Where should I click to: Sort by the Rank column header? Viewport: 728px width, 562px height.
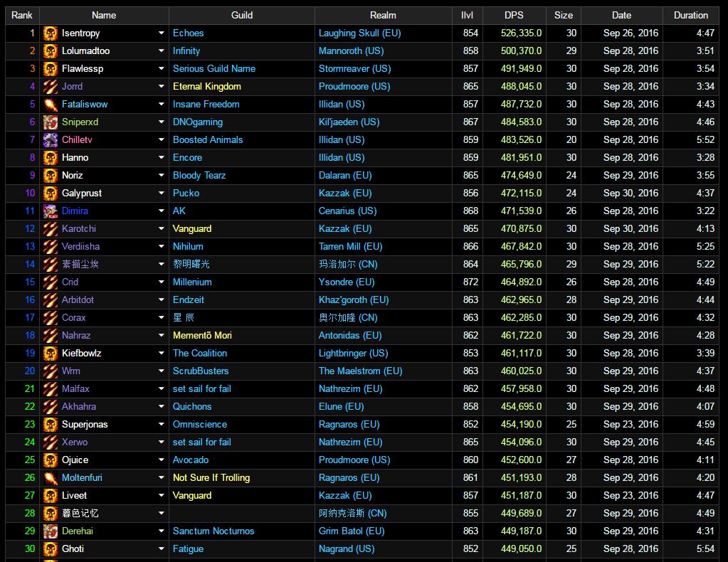22,16
